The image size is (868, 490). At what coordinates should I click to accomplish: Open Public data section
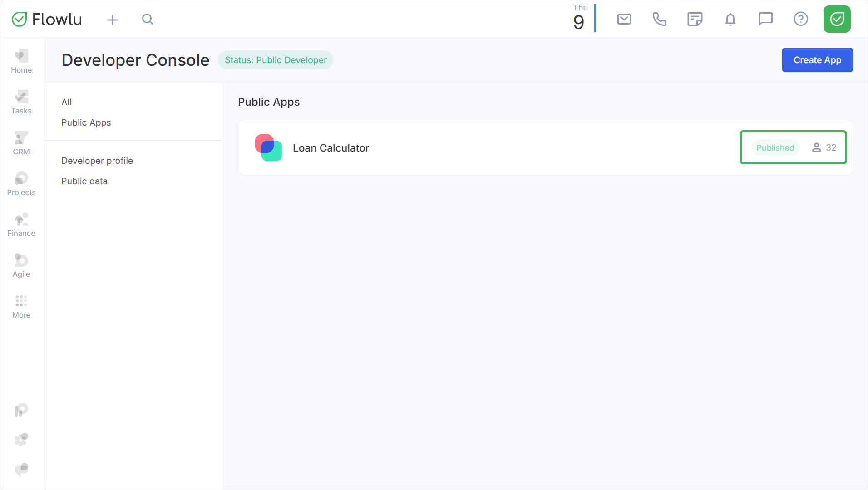[84, 181]
